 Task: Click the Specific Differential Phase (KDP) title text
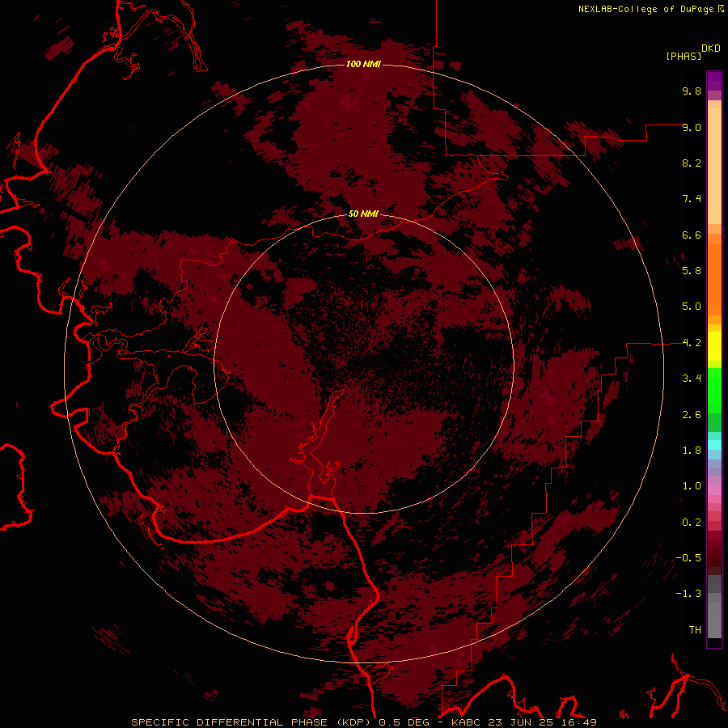coord(252,722)
